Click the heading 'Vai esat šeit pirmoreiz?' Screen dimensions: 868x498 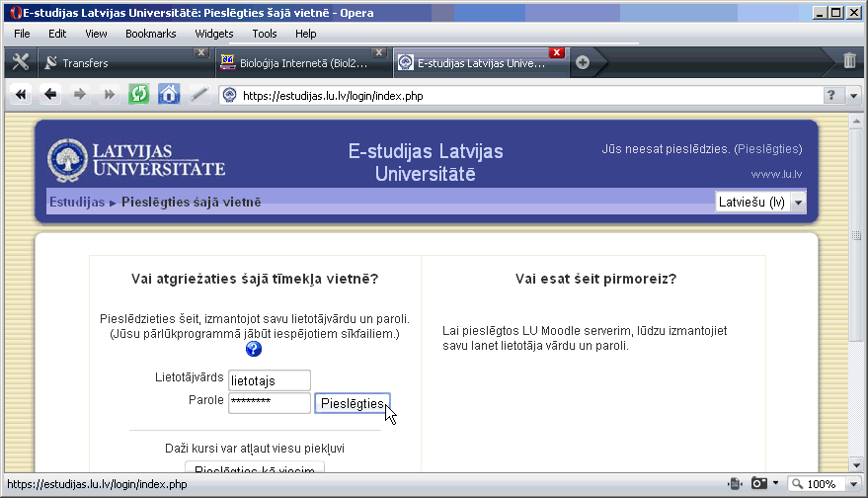(595, 279)
